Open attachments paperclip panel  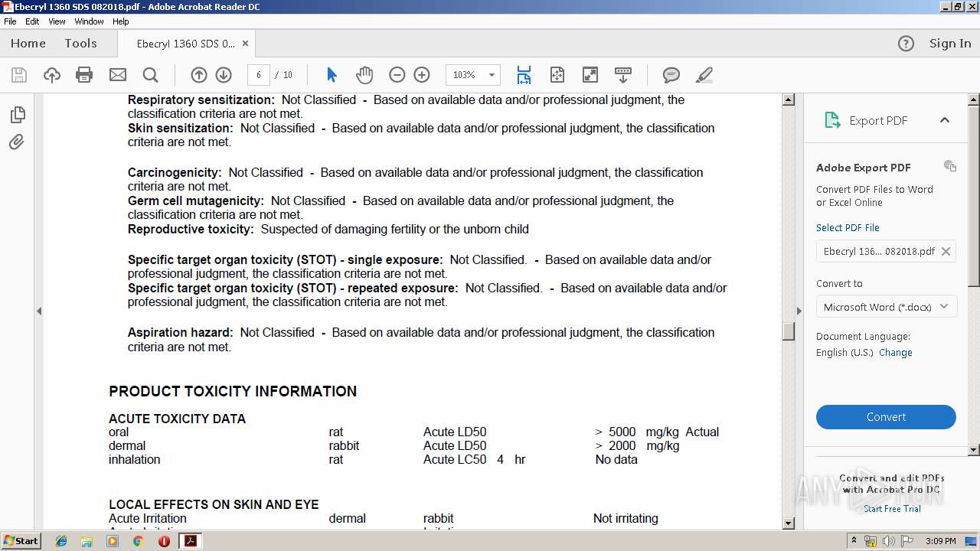click(x=18, y=142)
